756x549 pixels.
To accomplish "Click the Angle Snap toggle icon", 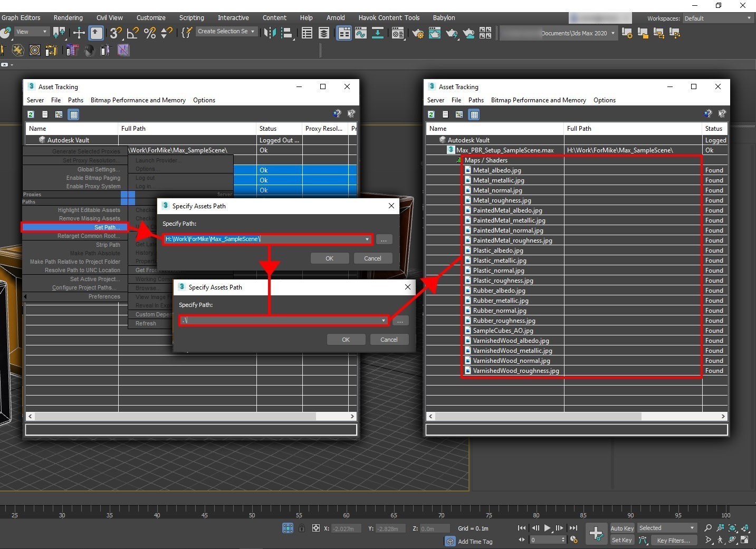I will pos(133,33).
